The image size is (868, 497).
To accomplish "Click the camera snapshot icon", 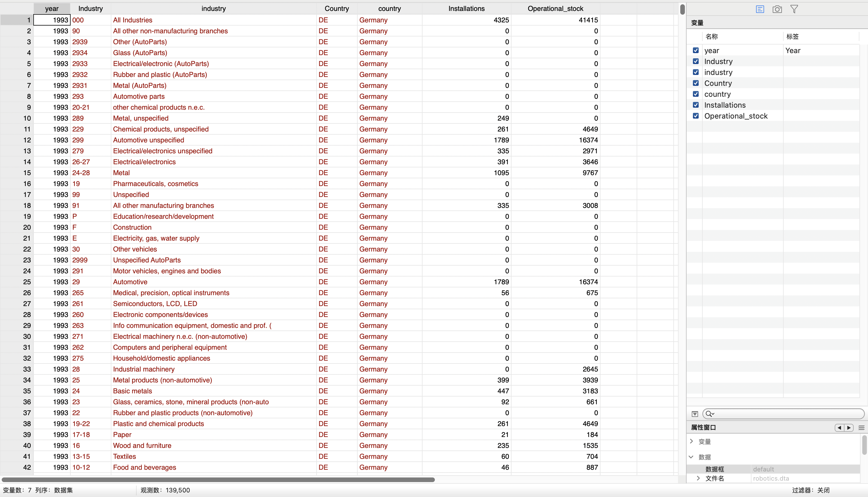I will pyautogui.click(x=777, y=9).
